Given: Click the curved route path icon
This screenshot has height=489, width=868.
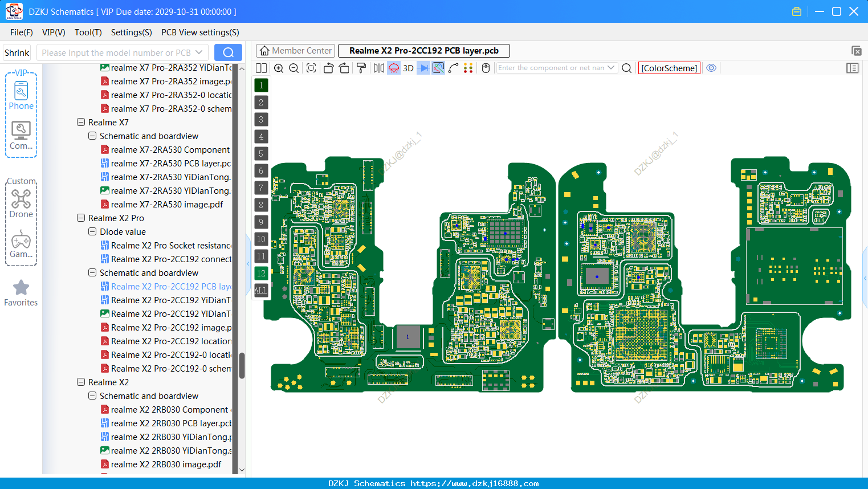Looking at the screenshot, I should [x=454, y=68].
